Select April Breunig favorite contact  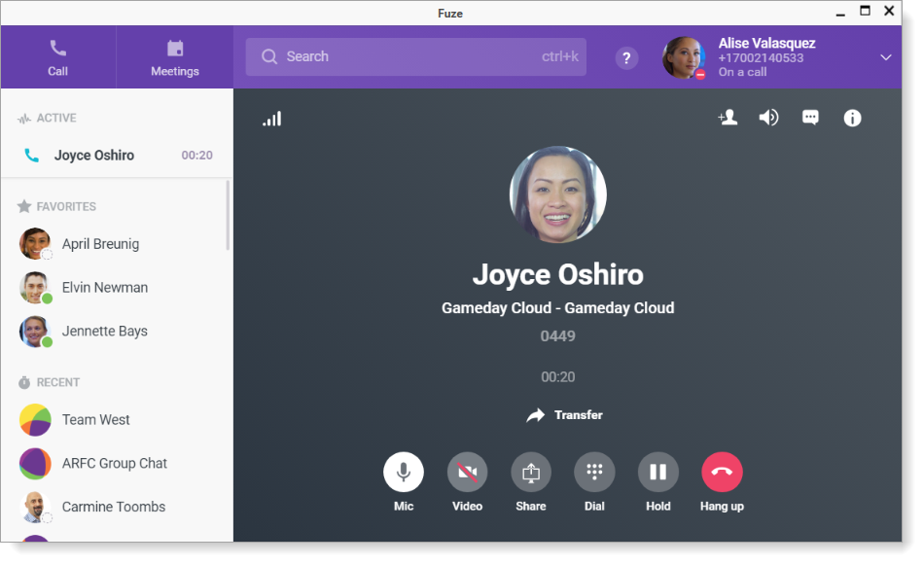(117, 244)
